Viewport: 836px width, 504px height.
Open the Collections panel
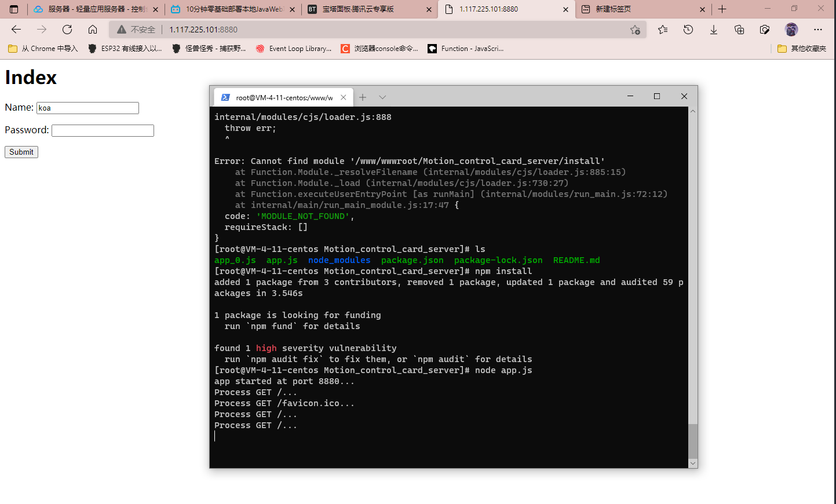739,30
